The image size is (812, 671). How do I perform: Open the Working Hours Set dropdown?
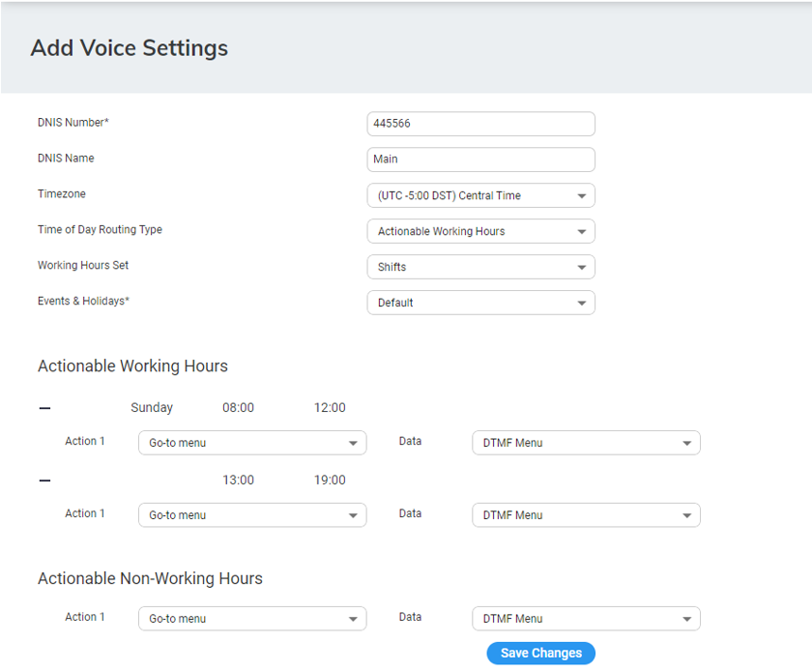[480, 267]
